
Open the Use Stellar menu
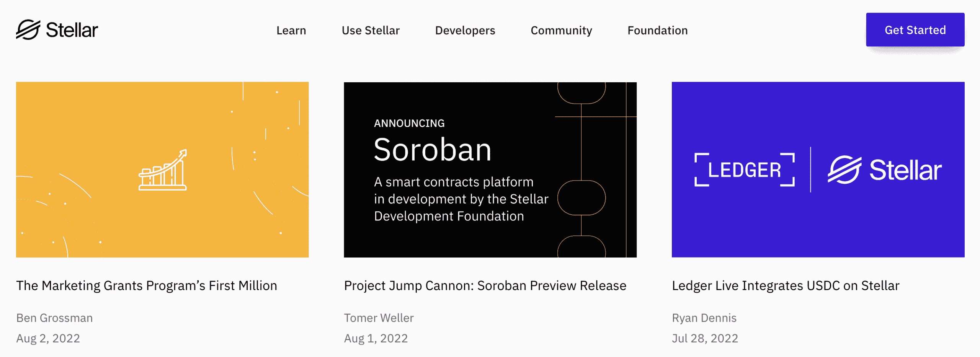[x=370, y=30]
